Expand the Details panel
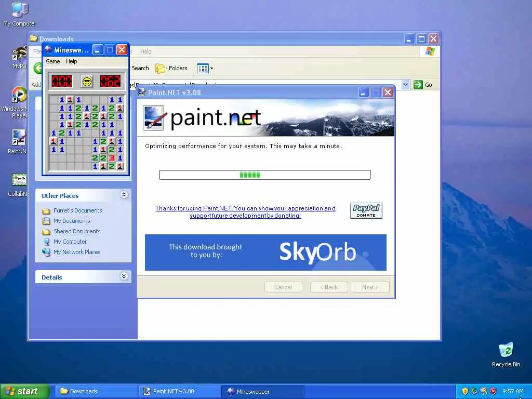This screenshot has height=399, width=532. (x=124, y=276)
